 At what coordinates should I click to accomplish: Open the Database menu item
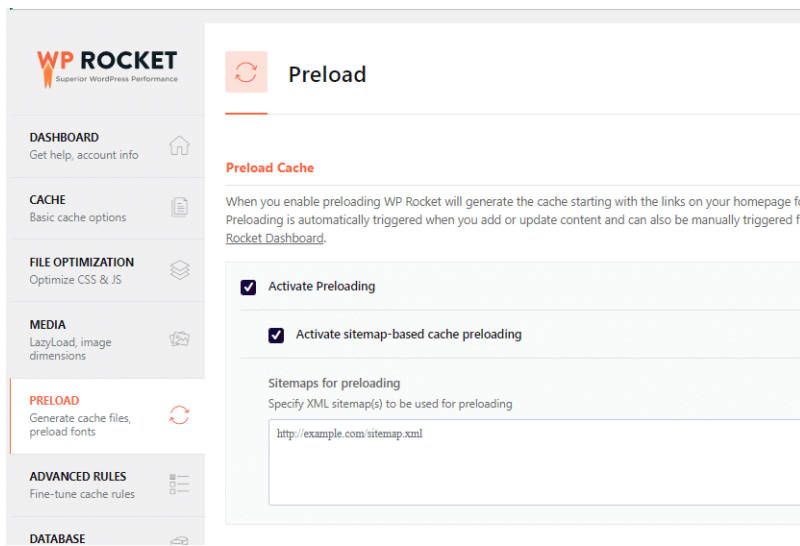click(107, 531)
